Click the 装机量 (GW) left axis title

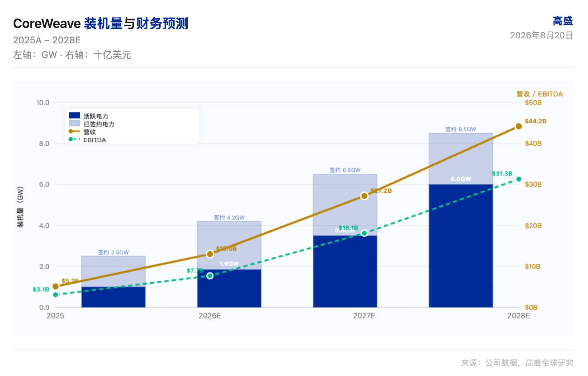pyautogui.click(x=20, y=207)
